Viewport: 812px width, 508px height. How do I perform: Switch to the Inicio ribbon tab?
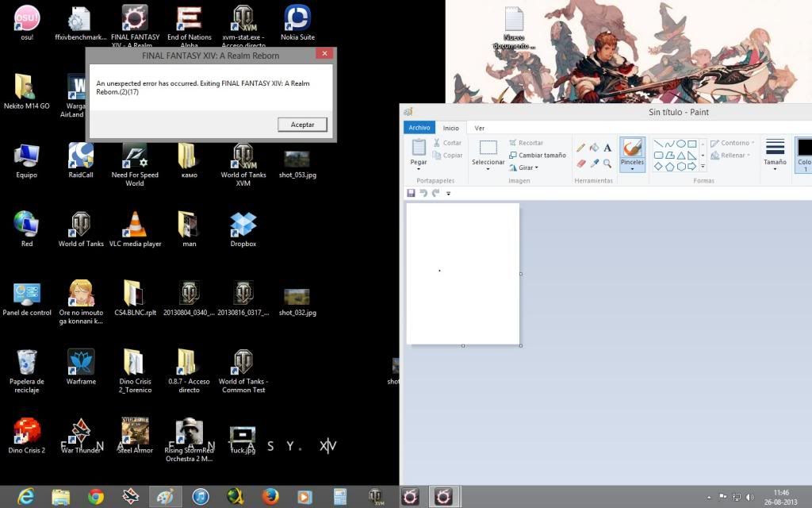point(450,128)
